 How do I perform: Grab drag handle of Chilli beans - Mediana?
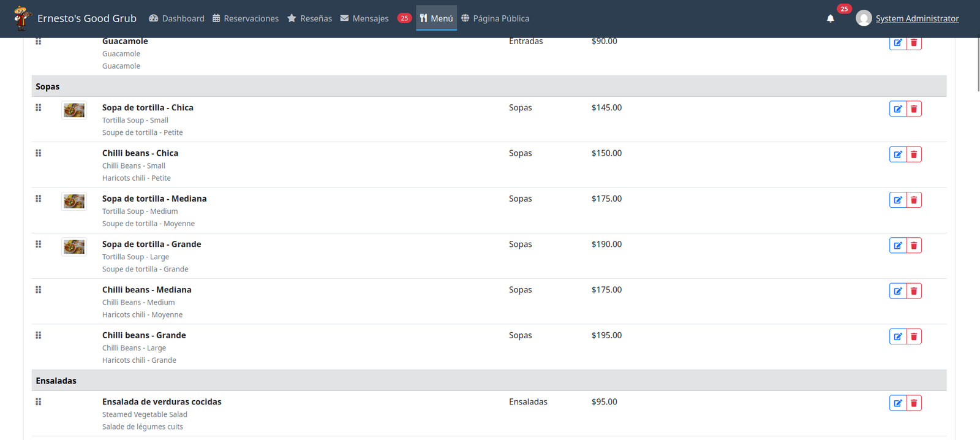point(39,290)
